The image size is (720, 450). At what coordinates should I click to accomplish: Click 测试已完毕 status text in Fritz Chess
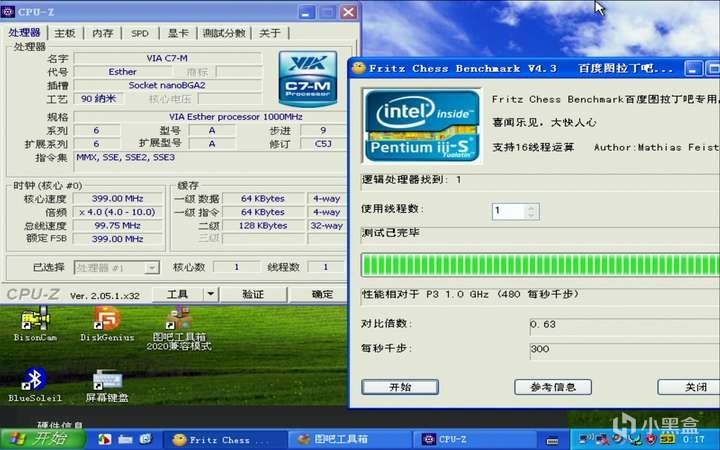tap(390, 233)
